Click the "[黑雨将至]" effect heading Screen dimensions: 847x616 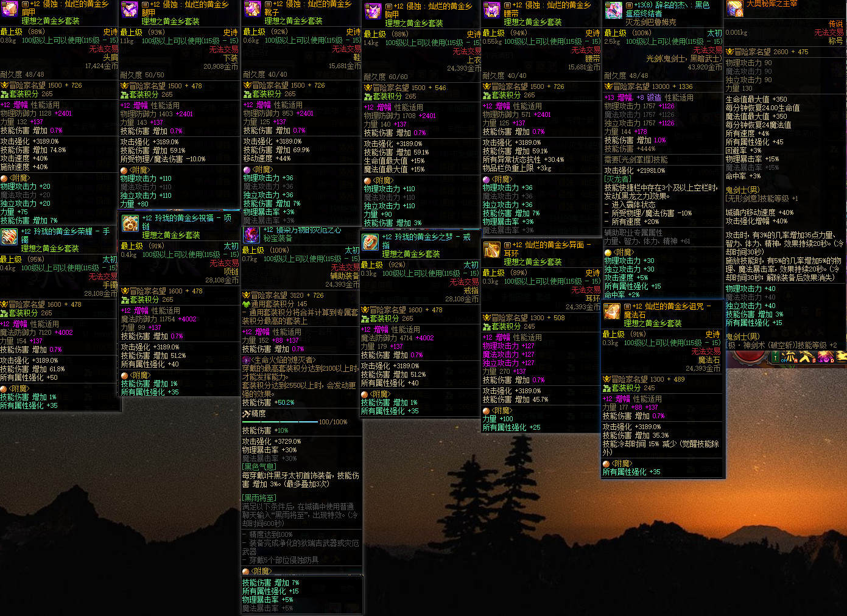[x=259, y=498]
